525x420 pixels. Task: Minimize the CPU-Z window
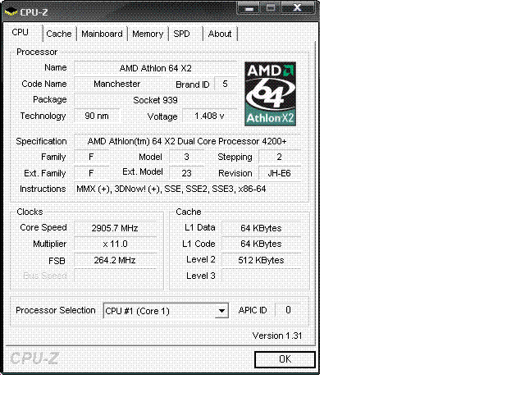(248, 8)
